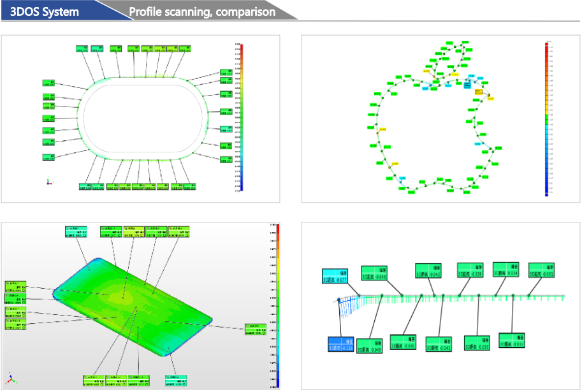Select the deviation callout reading -0.036
Screen dimensions: 582x392
click(x=477, y=343)
